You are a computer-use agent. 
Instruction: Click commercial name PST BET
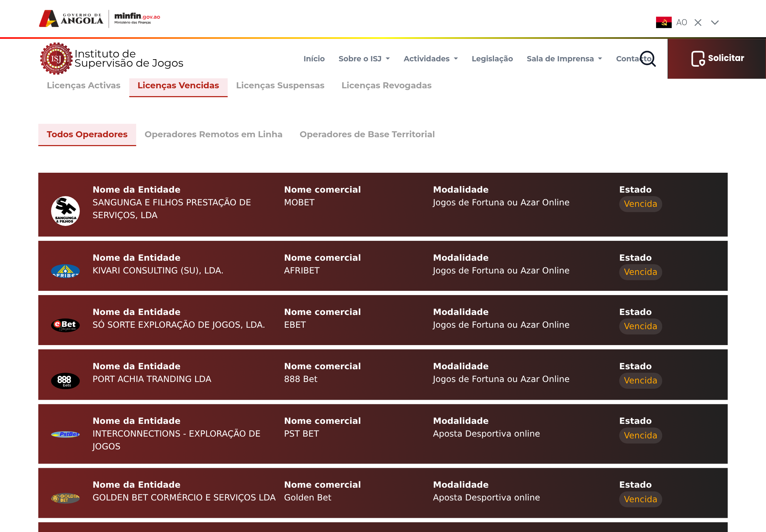click(x=301, y=434)
